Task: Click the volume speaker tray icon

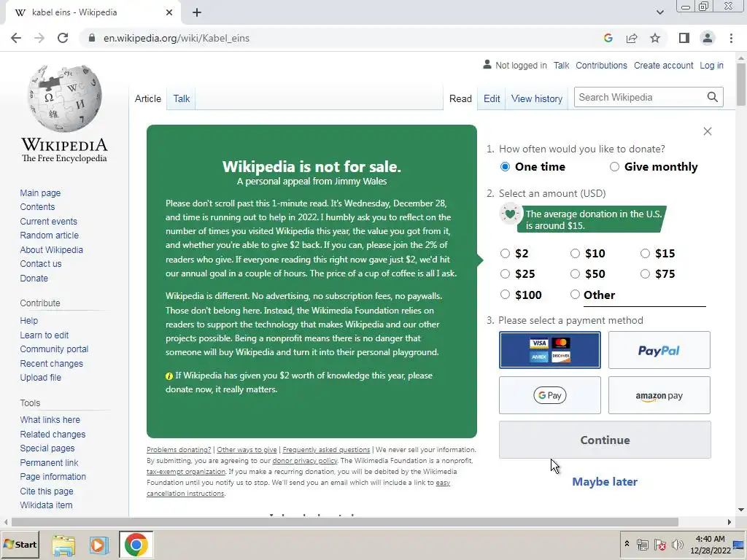Action: [x=677, y=545]
